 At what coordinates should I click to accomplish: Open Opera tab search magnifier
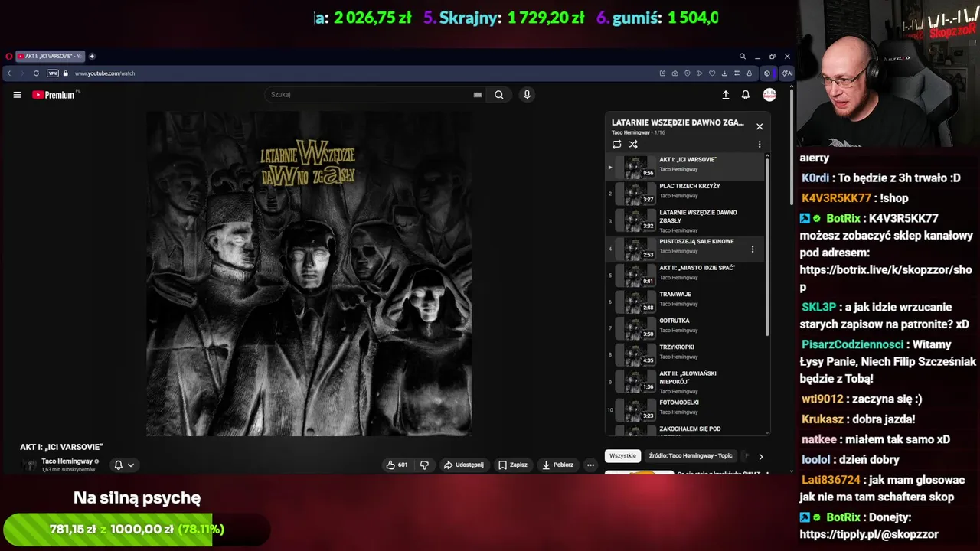(x=742, y=56)
